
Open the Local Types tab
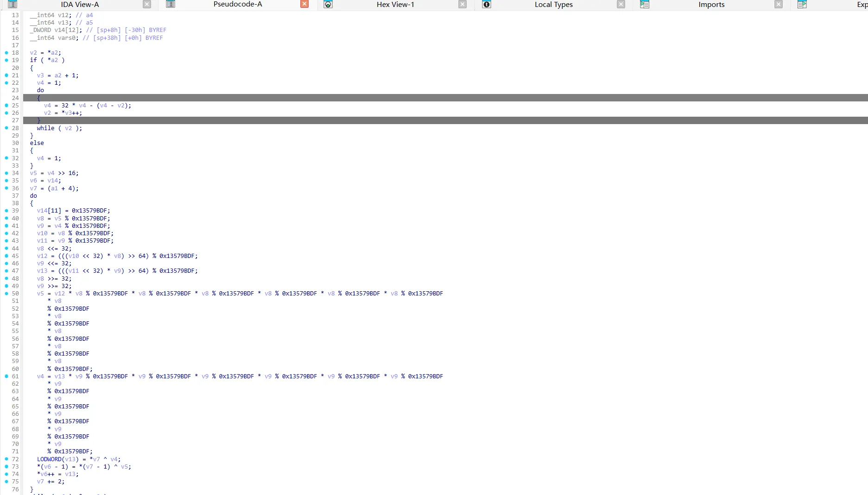553,5
